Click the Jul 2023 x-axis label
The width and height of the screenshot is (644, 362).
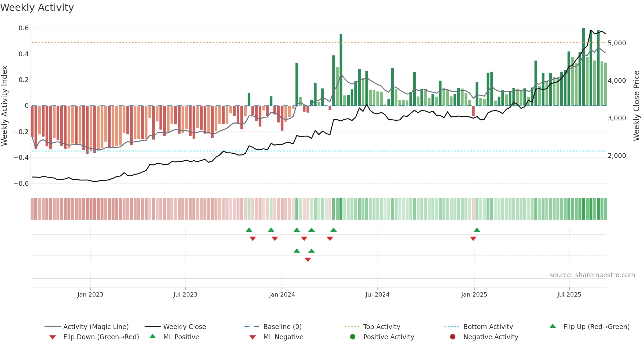click(185, 294)
